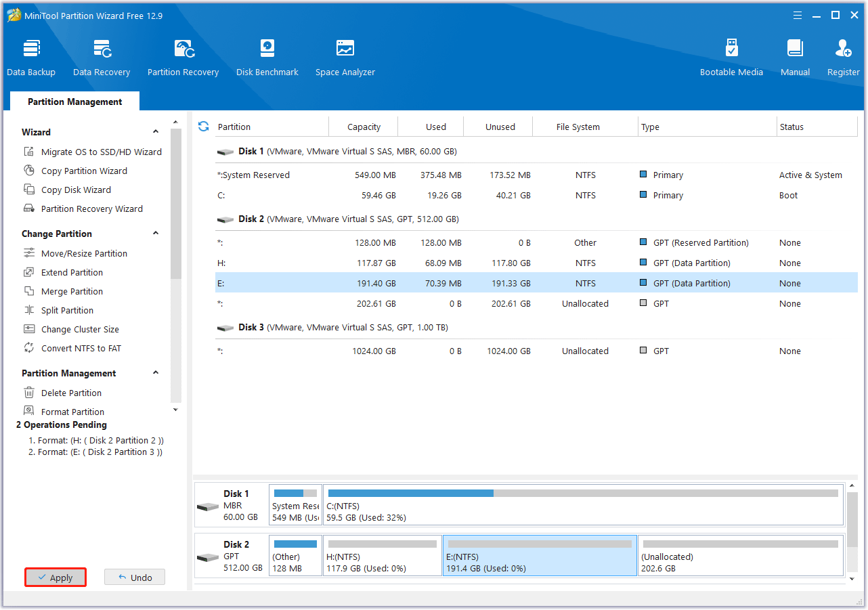Click Format Partition icon
This screenshot has width=868, height=610.
pos(29,411)
